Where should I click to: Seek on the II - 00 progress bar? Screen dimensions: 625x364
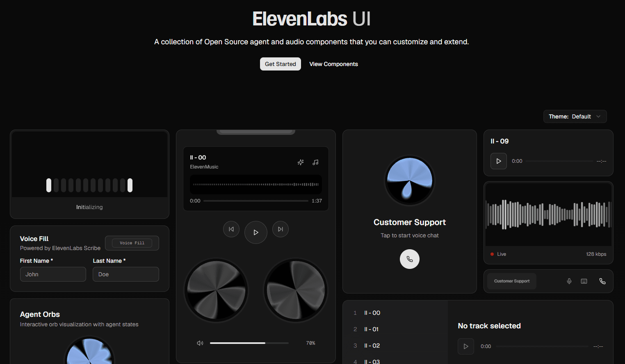coord(256,201)
